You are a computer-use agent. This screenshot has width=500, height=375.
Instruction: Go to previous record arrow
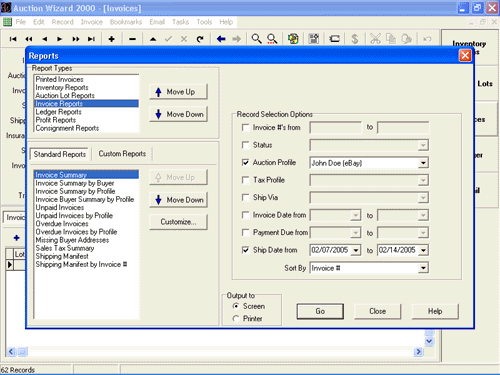[x=45, y=39]
